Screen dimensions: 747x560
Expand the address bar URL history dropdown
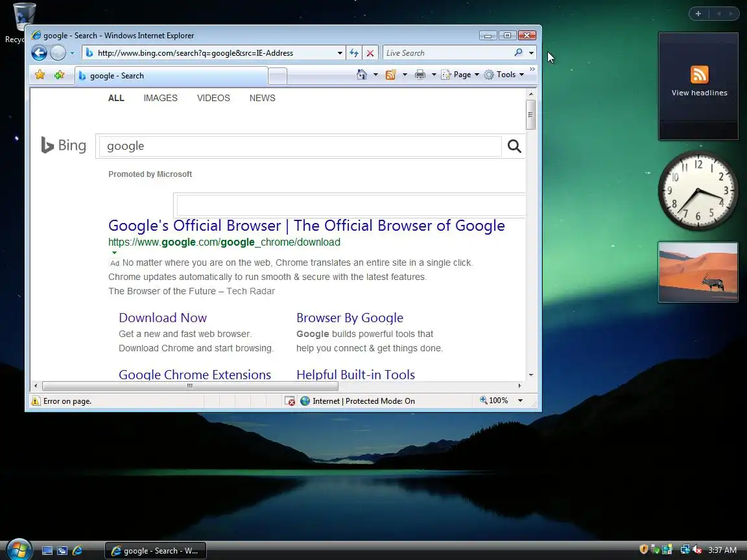tap(340, 53)
